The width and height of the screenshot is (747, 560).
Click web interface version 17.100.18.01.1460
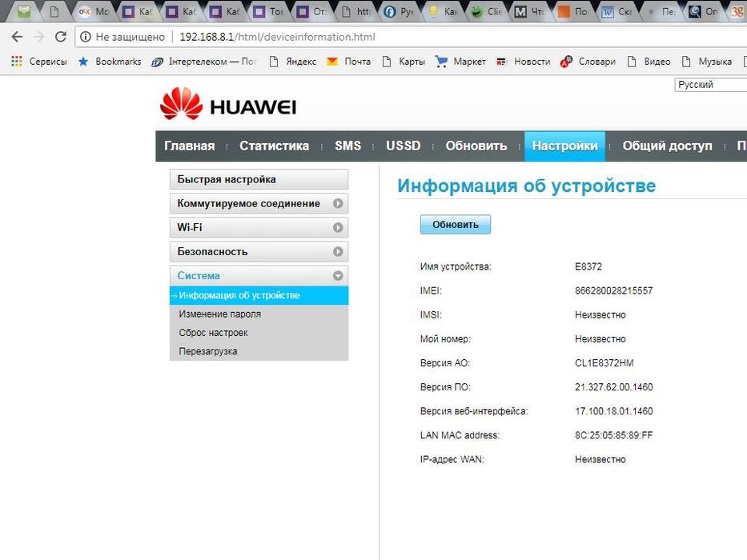[x=613, y=411]
